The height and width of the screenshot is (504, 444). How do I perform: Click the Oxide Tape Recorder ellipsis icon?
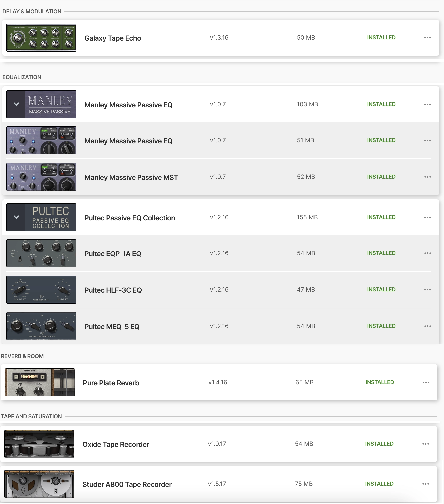(425, 444)
